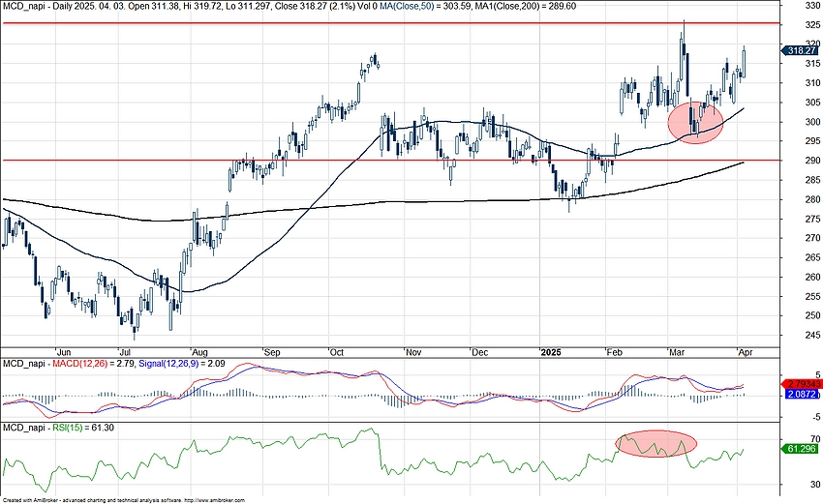Click the green 61.296 RSI value tag
The image size is (823, 504).
coord(801,450)
